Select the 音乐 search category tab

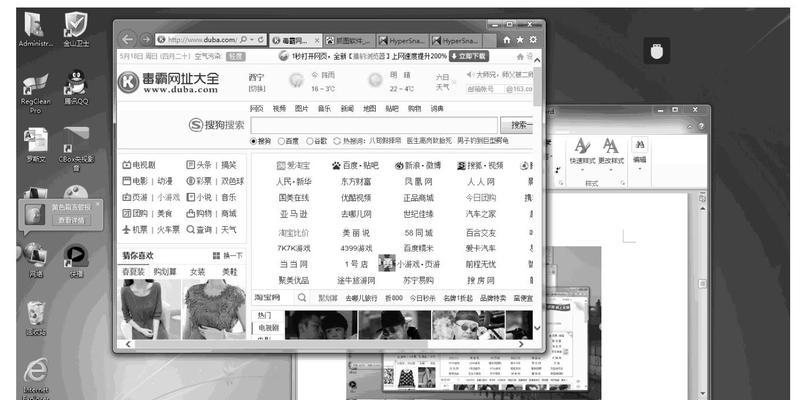tap(324, 109)
